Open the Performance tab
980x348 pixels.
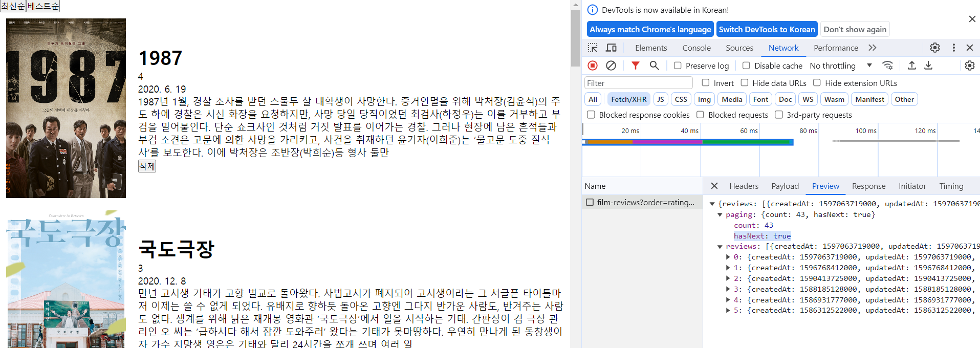tap(836, 48)
